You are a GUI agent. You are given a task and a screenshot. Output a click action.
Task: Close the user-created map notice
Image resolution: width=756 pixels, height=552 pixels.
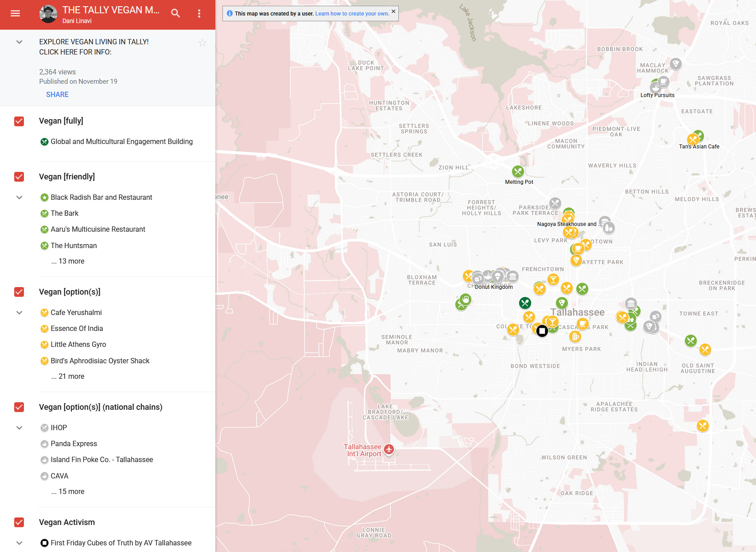[394, 12]
